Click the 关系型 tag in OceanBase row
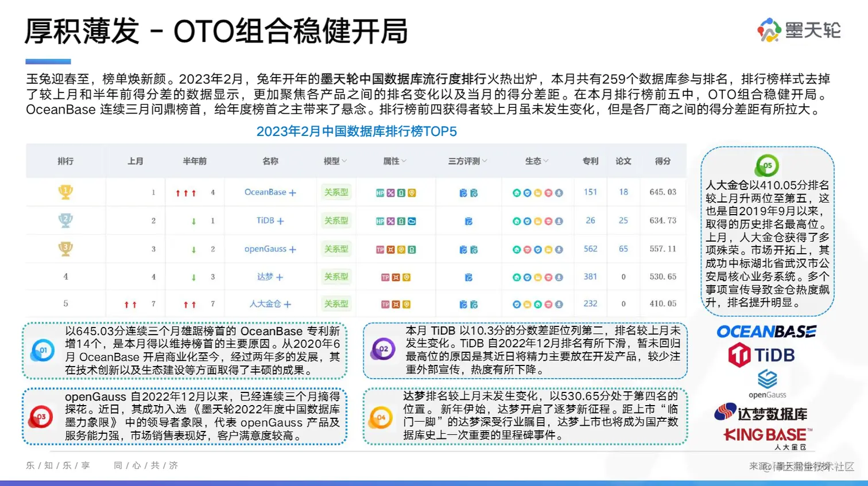This screenshot has width=868, height=486. point(336,192)
